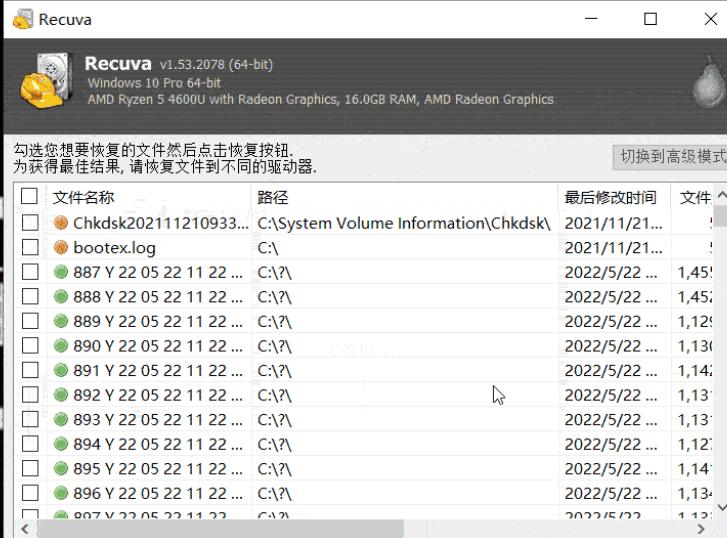The image size is (727, 538).
Task: Click the horizontal scrollbar left arrow
Action: tap(25, 529)
